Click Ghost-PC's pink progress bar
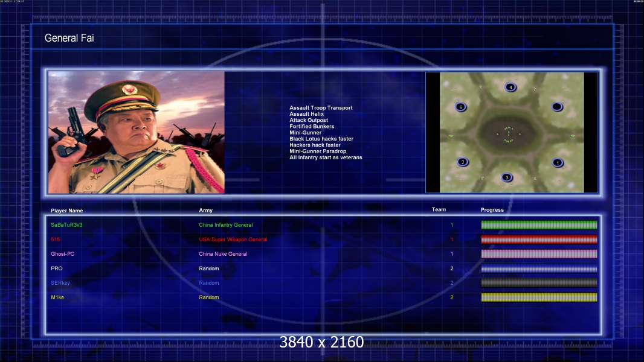This screenshot has height=362, width=644. click(x=539, y=254)
